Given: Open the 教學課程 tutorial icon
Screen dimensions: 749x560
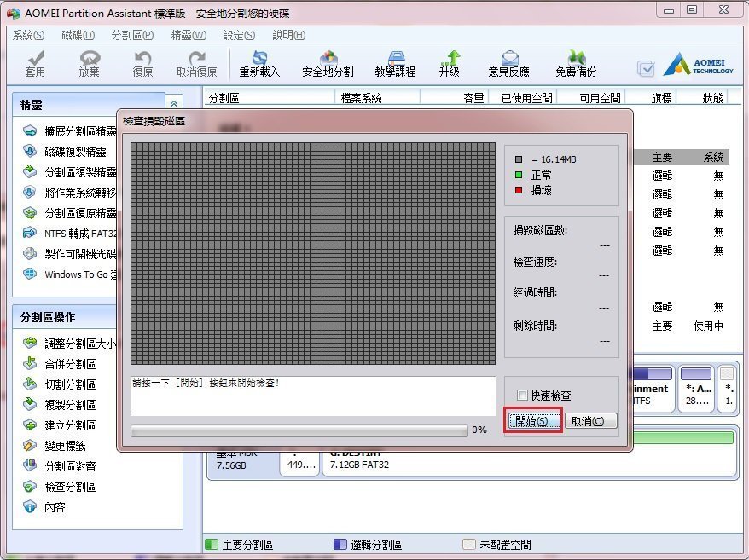Looking at the screenshot, I should [x=395, y=63].
